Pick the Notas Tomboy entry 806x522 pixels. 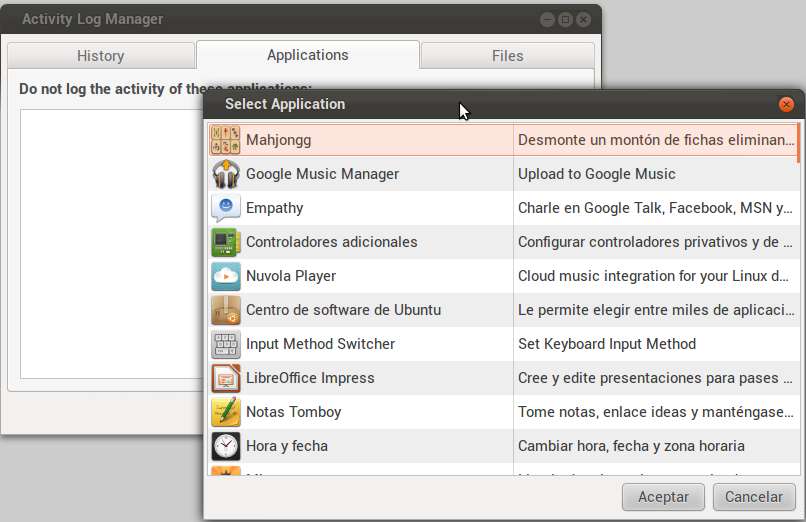click(x=294, y=412)
